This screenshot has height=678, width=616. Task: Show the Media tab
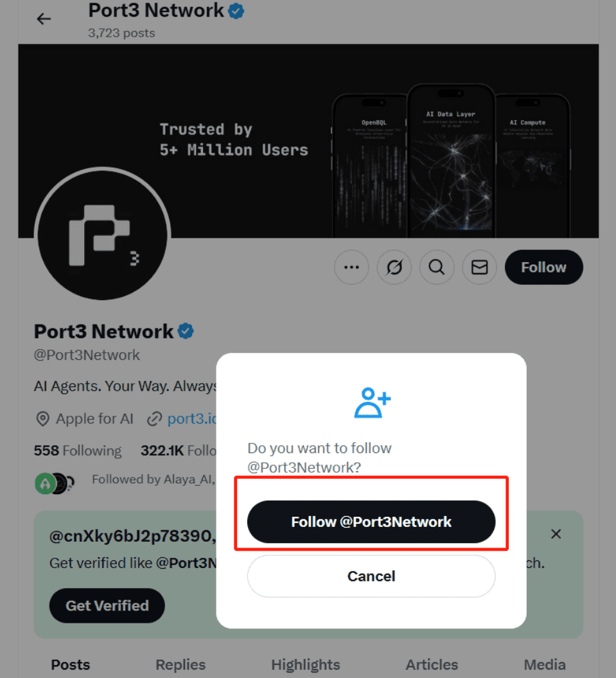[x=545, y=665]
